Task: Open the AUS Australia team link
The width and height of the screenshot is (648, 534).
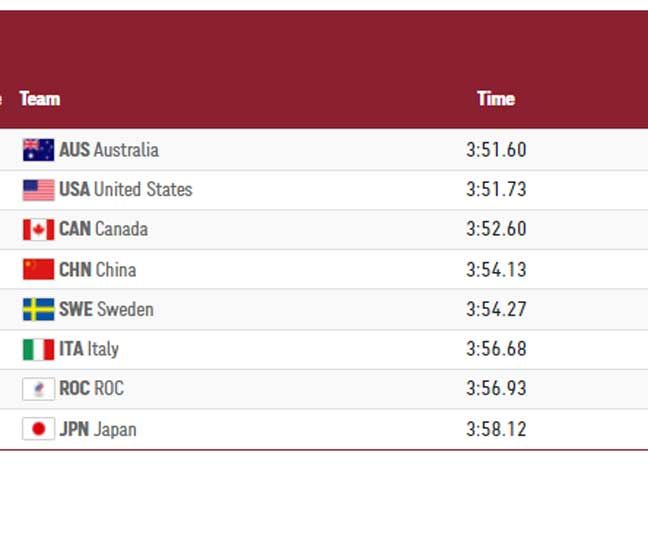Action: coord(108,150)
